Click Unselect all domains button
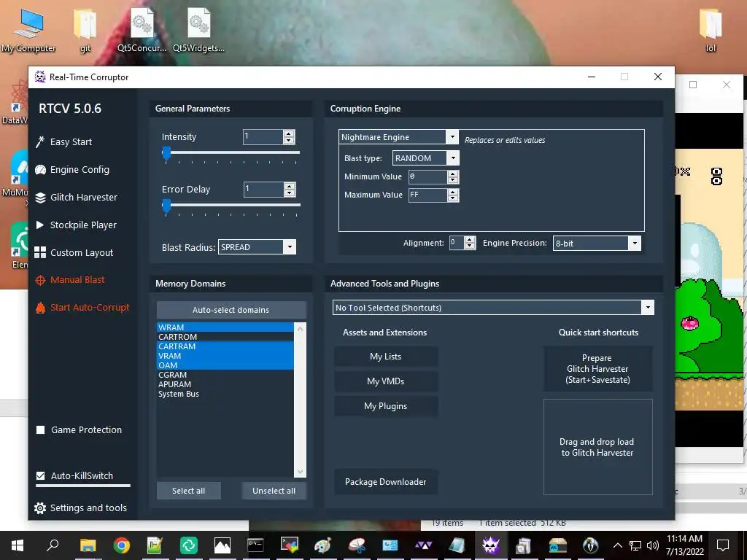This screenshot has height=560, width=747. pyautogui.click(x=274, y=491)
